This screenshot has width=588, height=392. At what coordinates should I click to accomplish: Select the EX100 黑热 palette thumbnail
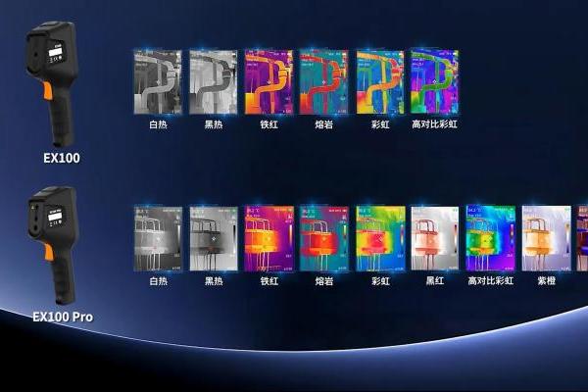[x=213, y=82]
